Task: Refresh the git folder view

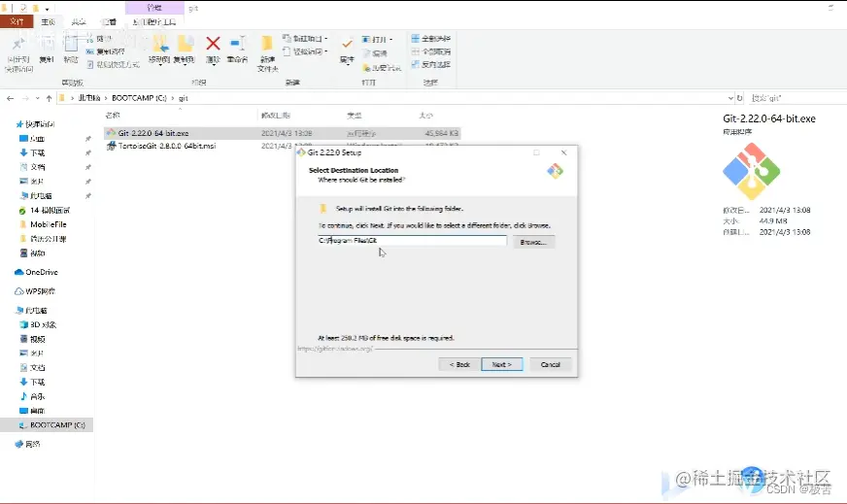Action: click(x=740, y=98)
